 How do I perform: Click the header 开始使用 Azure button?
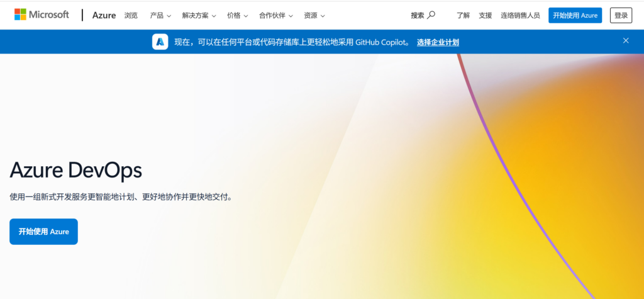click(575, 15)
